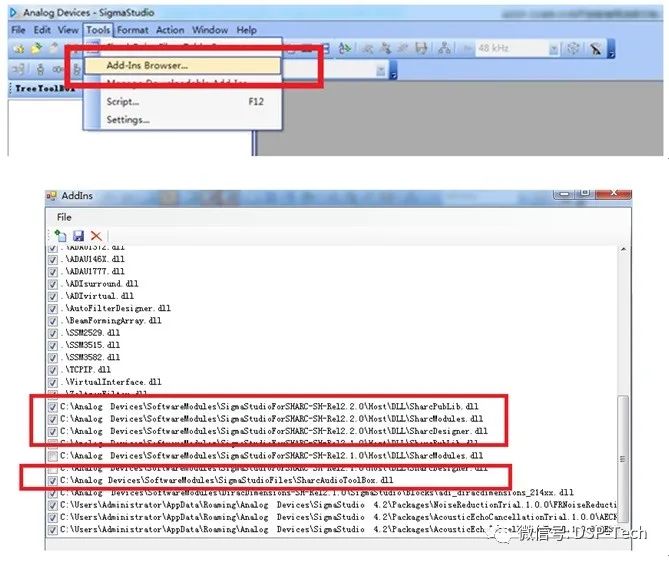
Task: Click the New Project toolbar icon
Action: tap(18, 49)
